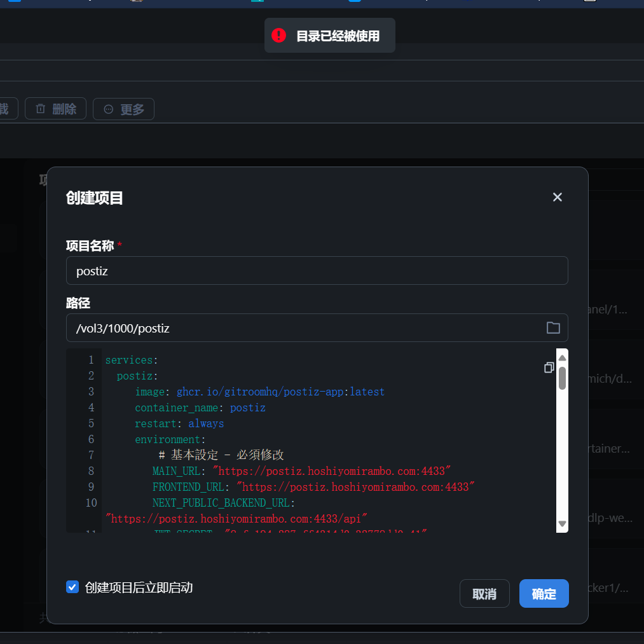Click the code editor scrollbar thumb
The image size is (644, 644).
562,378
